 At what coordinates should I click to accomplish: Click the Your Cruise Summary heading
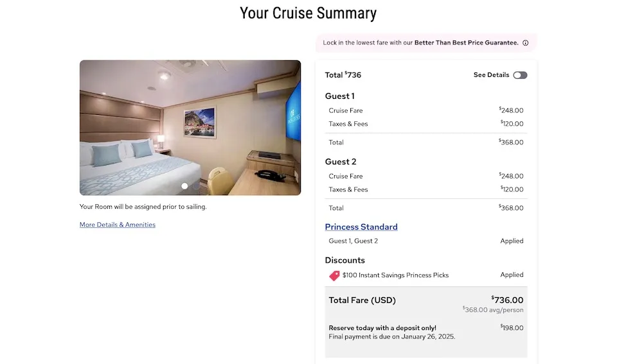pos(308,13)
